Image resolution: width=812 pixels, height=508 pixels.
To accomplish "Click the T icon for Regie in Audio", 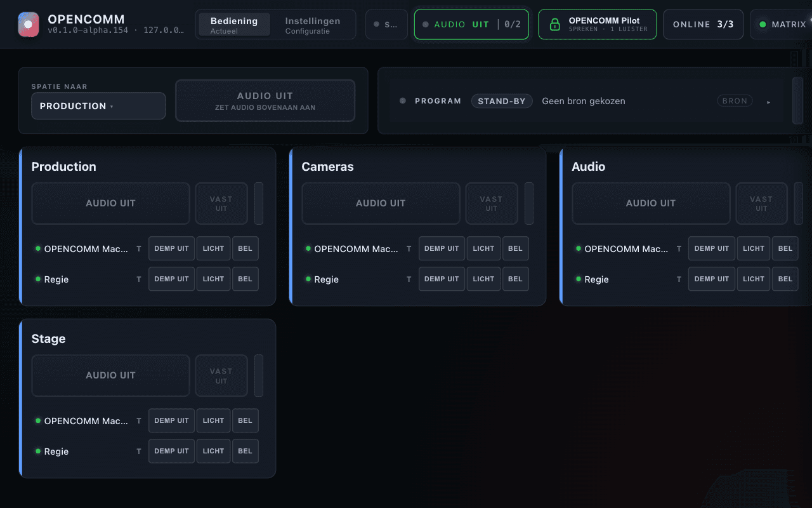I will (679, 279).
